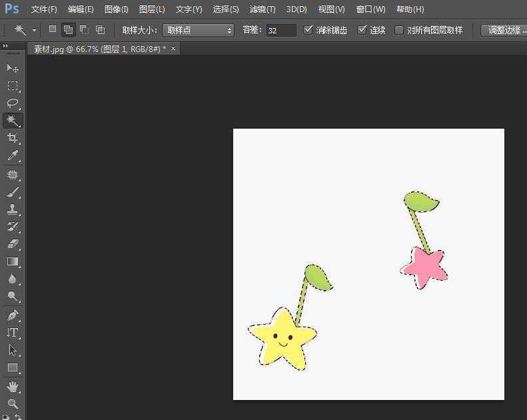Select the Horizontal Type tool

(13, 332)
